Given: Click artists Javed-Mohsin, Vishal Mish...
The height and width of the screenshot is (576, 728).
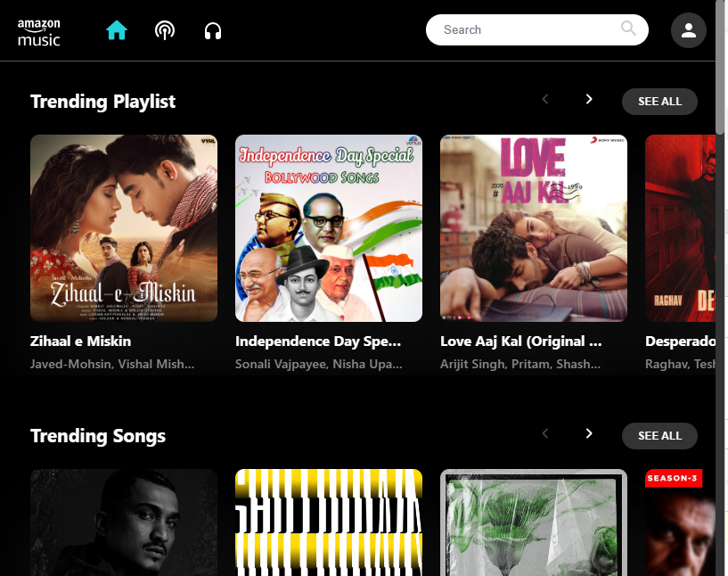Looking at the screenshot, I should [112, 364].
